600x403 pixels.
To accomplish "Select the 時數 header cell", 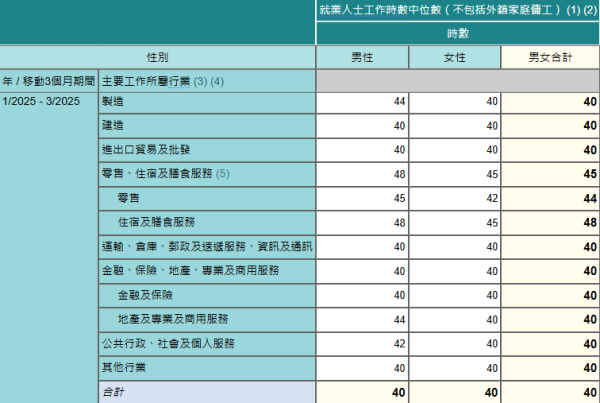I will (458, 34).
